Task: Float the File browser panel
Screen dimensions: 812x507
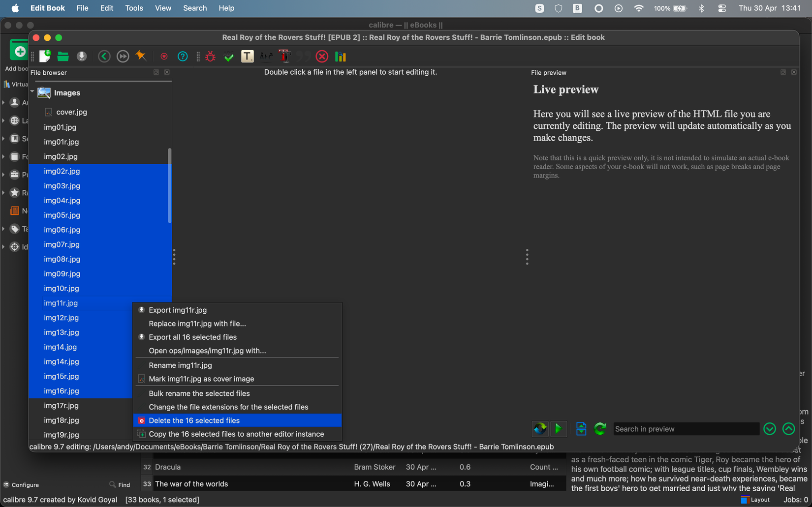Action: [x=156, y=72]
